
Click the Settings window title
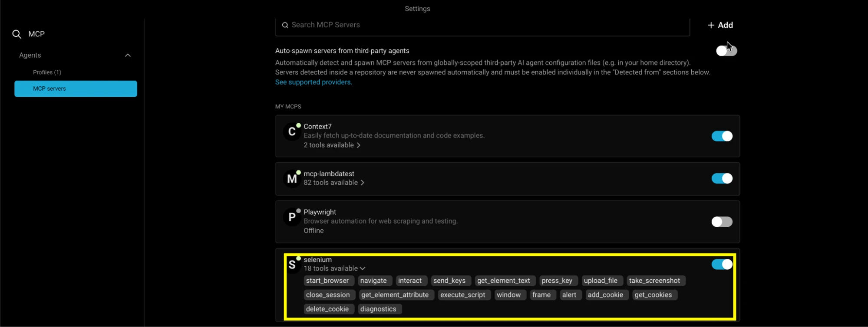click(x=417, y=9)
